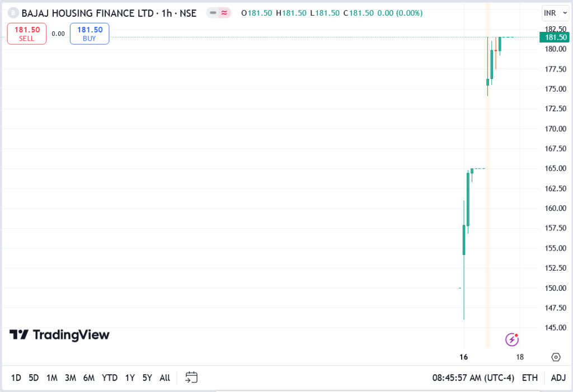Click the Bajaj Housing symbol logo circle
573x392 pixels.
point(13,13)
